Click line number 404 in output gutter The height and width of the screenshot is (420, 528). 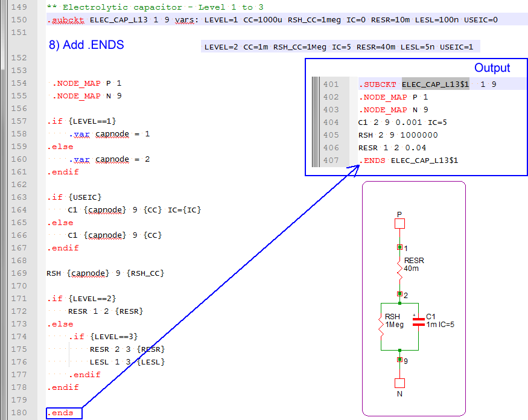pos(331,122)
